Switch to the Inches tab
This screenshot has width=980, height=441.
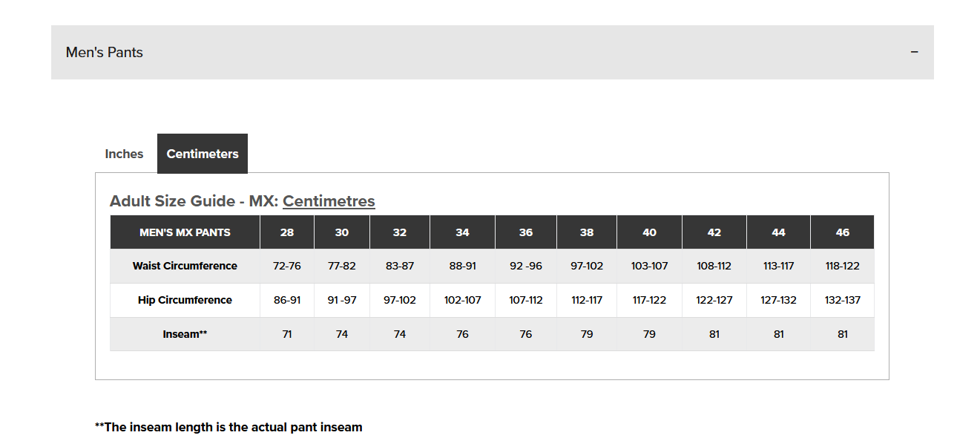(x=124, y=154)
